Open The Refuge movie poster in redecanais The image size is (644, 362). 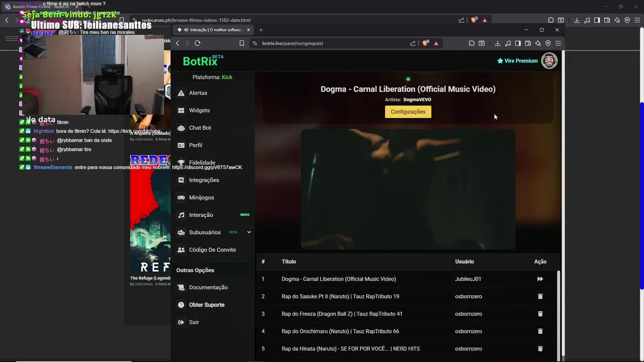[x=150, y=214]
